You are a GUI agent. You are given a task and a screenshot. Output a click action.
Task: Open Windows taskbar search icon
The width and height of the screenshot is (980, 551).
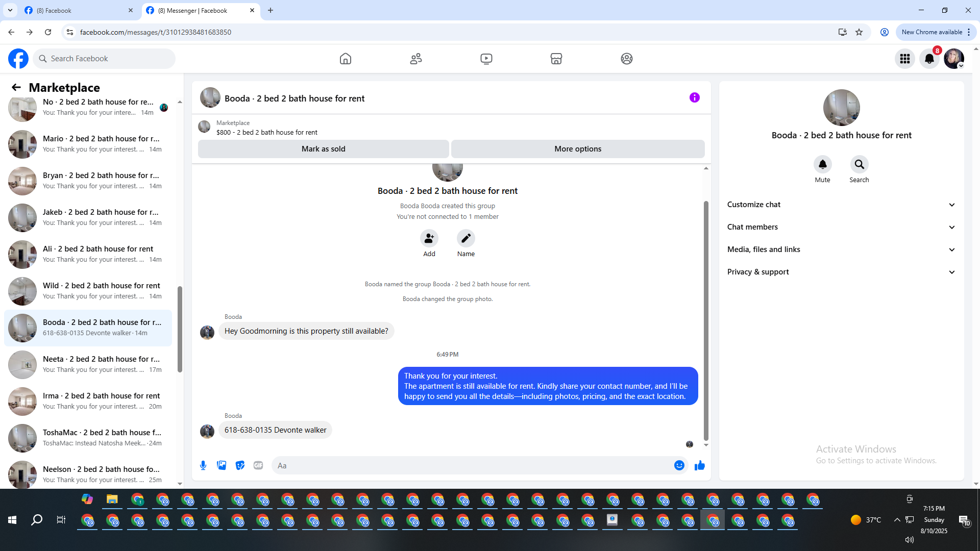[37, 520]
